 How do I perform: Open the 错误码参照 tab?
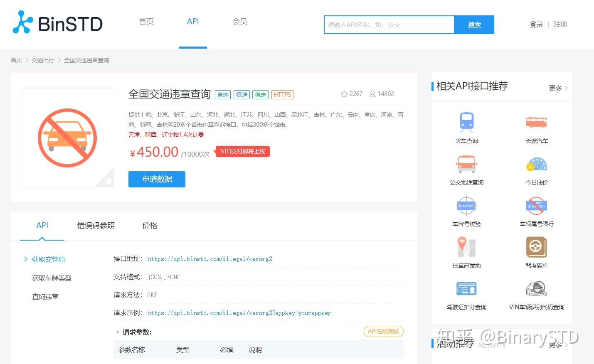(x=96, y=226)
